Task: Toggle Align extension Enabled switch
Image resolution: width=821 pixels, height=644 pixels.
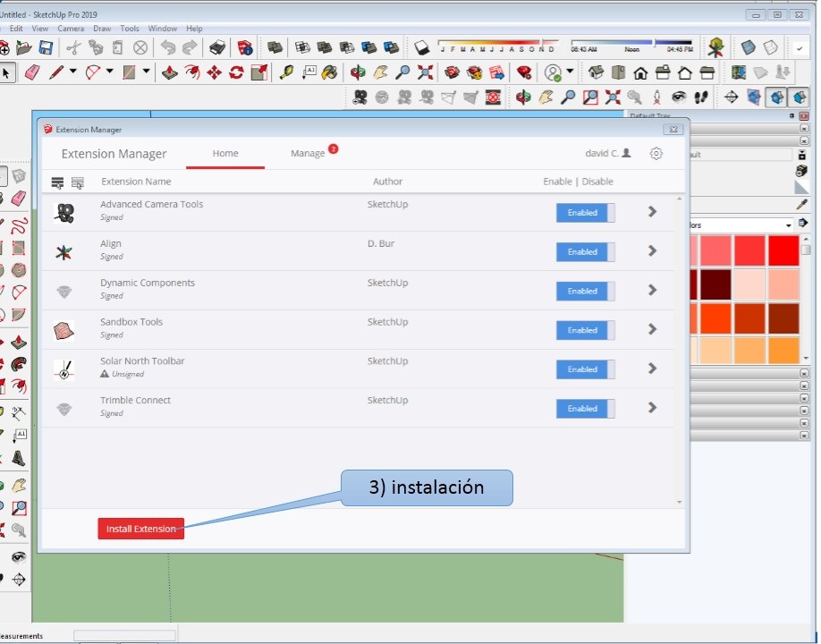Action: [585, 252]
